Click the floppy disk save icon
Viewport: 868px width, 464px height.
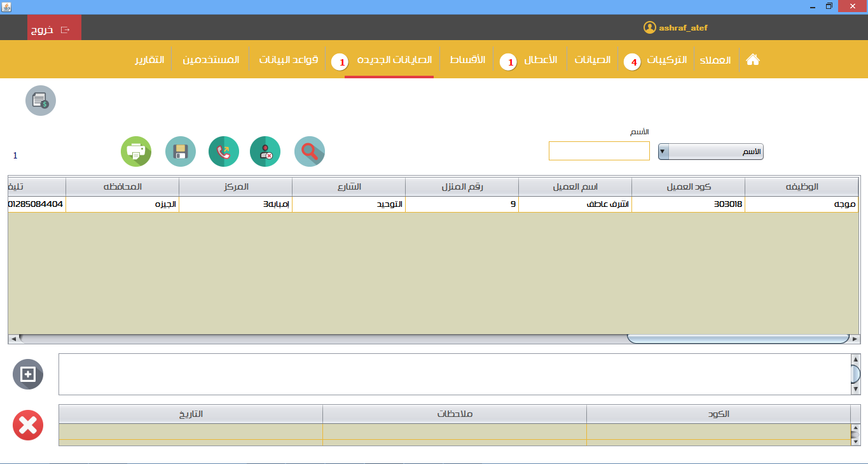point(181,151)
